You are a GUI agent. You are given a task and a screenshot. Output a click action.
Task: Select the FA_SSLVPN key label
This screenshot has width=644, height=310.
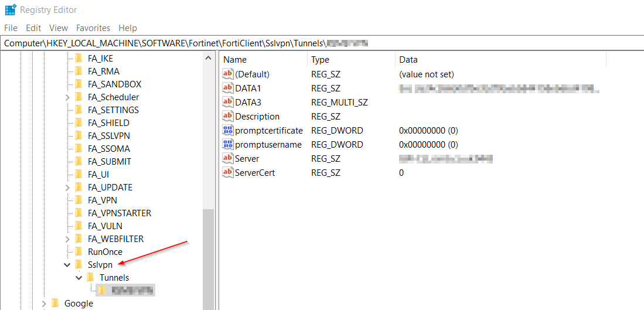click(x=109, y=136)
